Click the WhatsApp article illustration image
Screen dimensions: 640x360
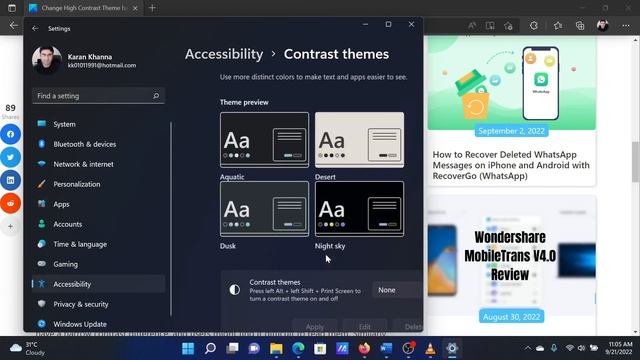pos(511,83)
